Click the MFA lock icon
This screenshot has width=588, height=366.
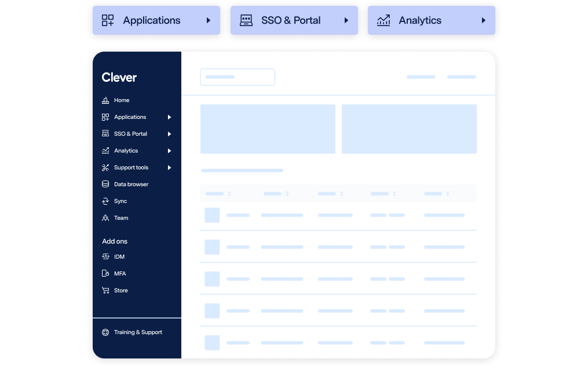click(105, 274)
